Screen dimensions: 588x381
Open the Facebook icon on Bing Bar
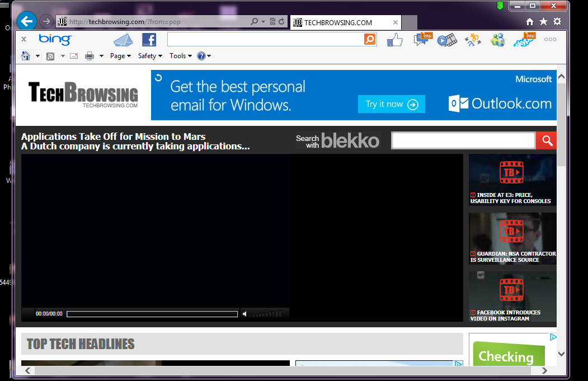coord(149,40)
